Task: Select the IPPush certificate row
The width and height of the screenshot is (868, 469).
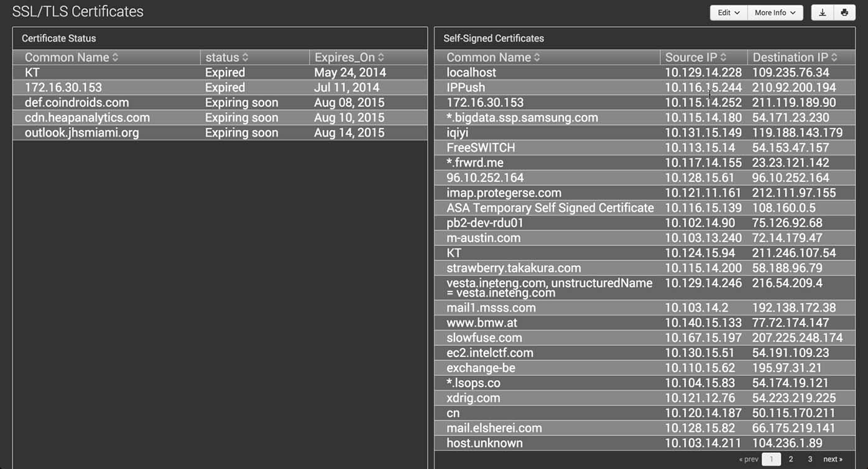Action: [x=645, y=88]
